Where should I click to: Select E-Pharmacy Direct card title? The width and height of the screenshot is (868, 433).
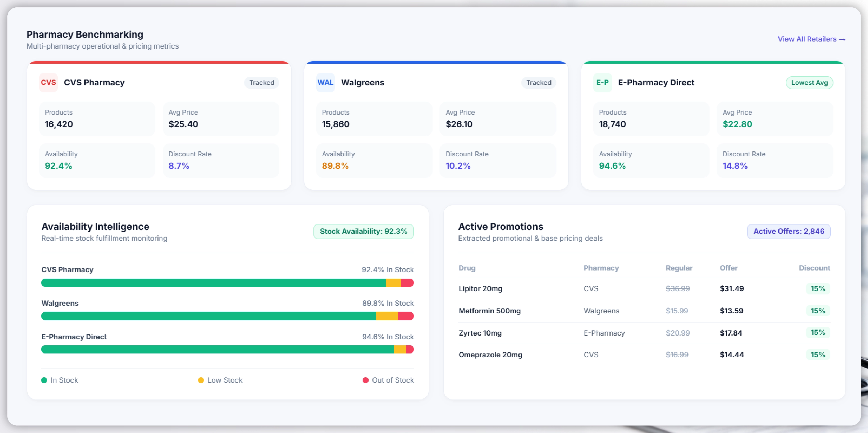656,83
